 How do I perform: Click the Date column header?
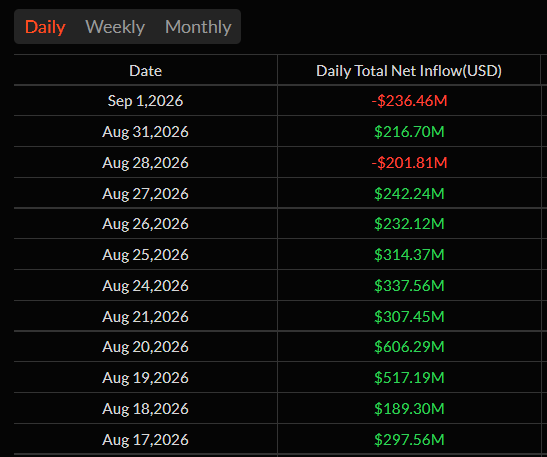pyautogui.click(x=145, y=71)
